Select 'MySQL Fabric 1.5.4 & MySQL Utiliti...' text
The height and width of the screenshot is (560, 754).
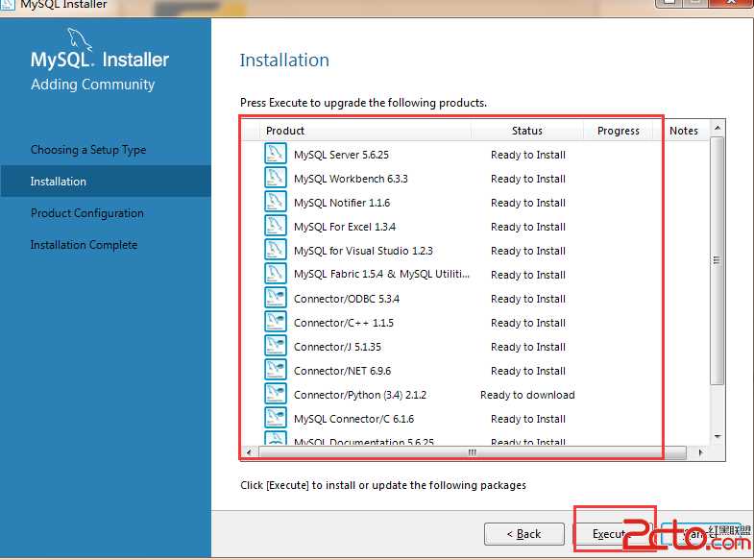382,274
